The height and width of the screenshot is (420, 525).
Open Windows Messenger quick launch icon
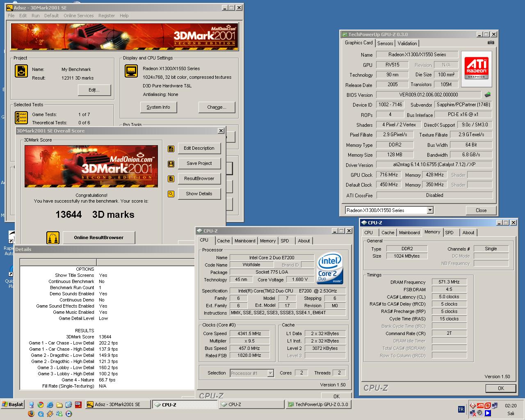59,413
